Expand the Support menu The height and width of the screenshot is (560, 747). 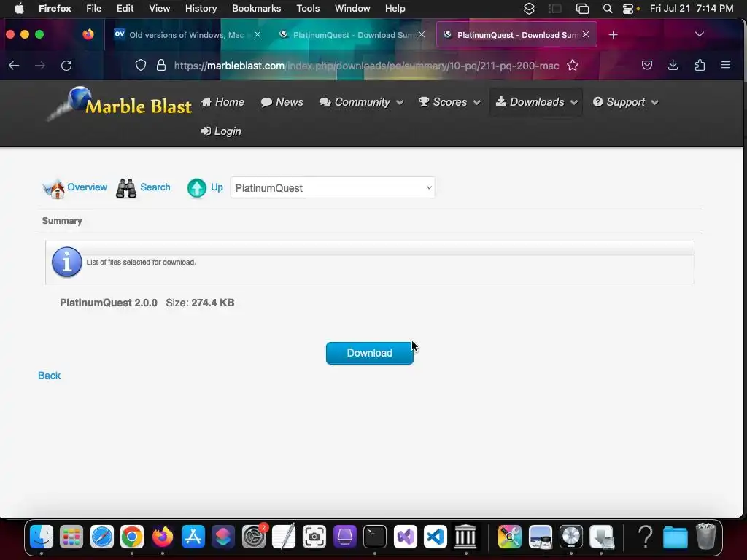[625, 102]
